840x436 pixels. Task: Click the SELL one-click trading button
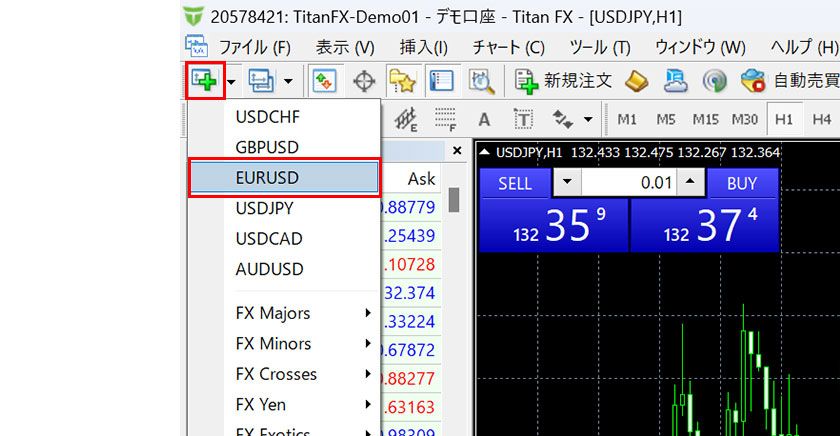click(515, 184)
